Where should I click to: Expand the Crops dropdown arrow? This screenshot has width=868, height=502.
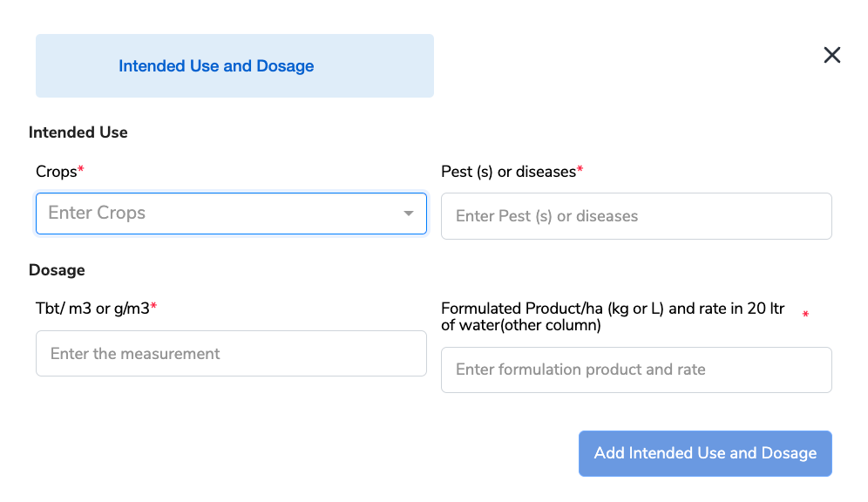tap(408, 214)
